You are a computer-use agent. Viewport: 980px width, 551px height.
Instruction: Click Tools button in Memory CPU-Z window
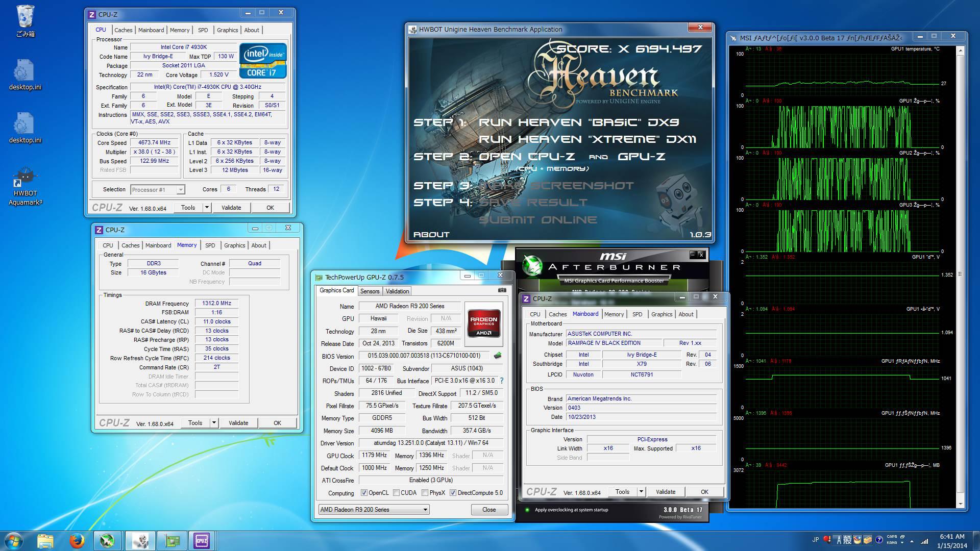tap(195, 423)
